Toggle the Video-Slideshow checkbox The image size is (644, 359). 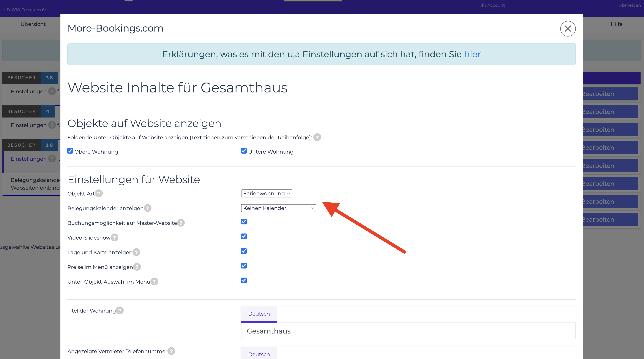point(244,236)
